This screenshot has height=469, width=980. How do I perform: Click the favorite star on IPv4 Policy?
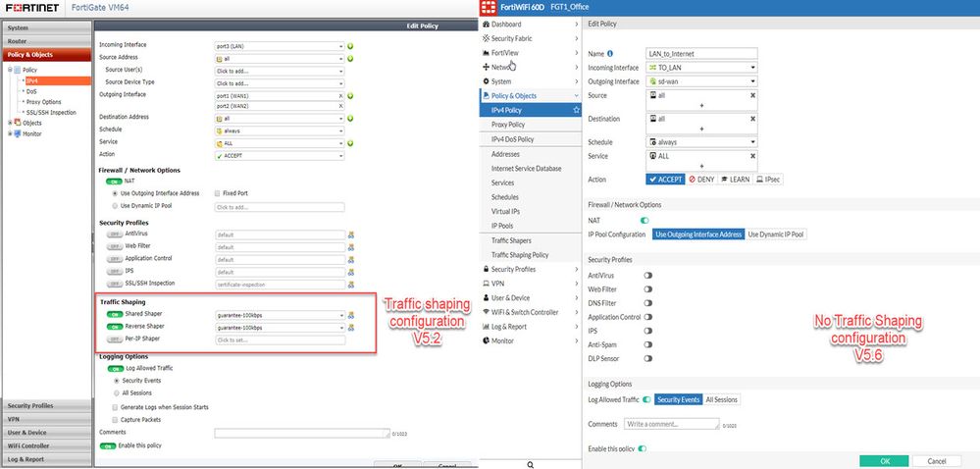[x=576, y=110]
